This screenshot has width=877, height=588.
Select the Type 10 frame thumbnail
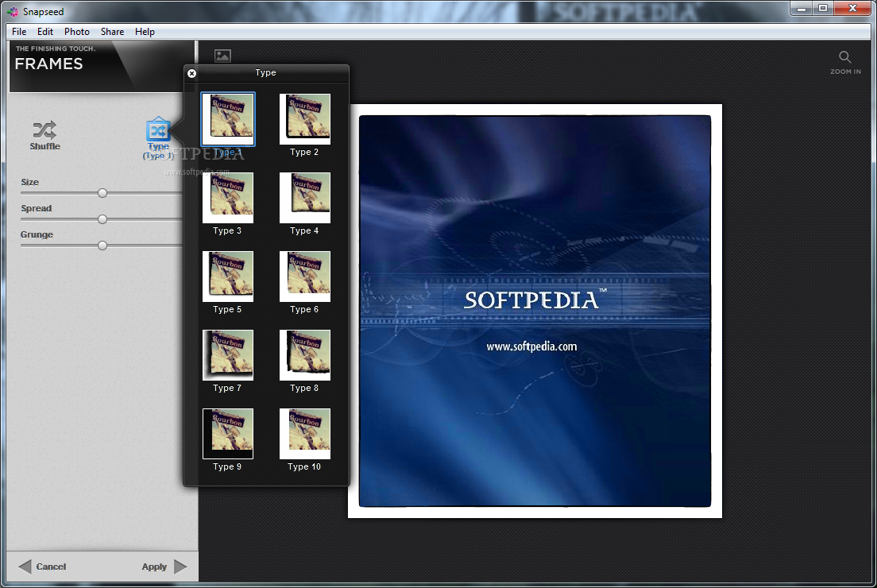pos(305,434)
